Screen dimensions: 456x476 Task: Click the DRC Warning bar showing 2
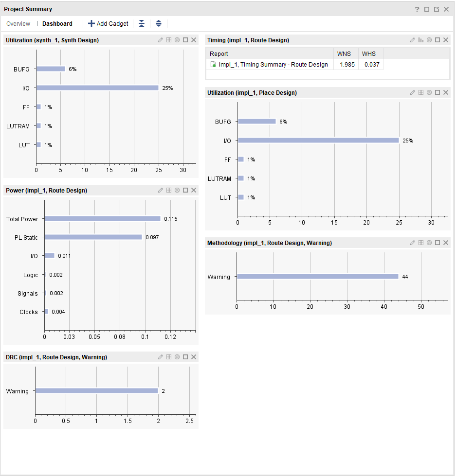click(x=97, y=391)
